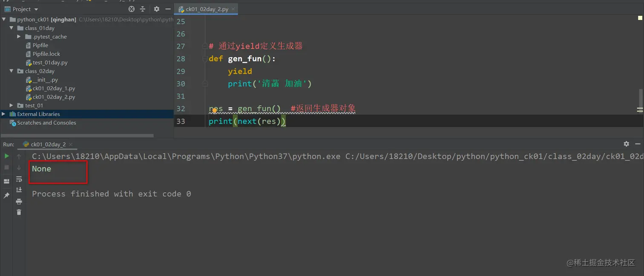Click the python.exe path in console output

(x=186, y=156)
